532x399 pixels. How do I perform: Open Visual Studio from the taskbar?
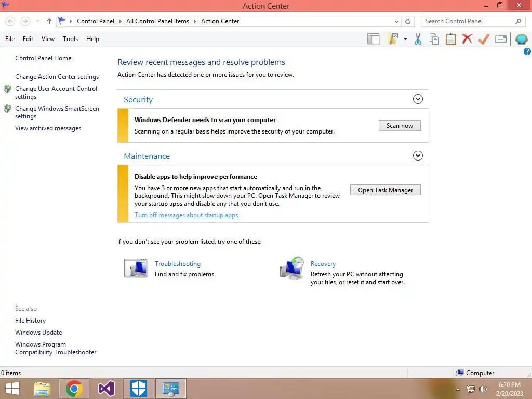[x=106, y=389]
